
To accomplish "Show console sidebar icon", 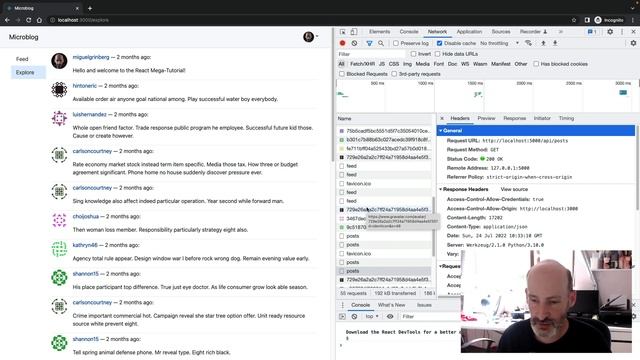I will (x=342, y=317).
